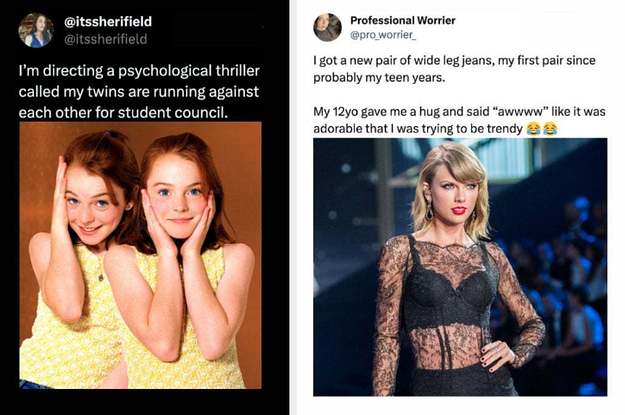Open the runway photo in the right tweet
This screenshot has height=415, width=625.
pyautogui.click(x=459, y=267)
